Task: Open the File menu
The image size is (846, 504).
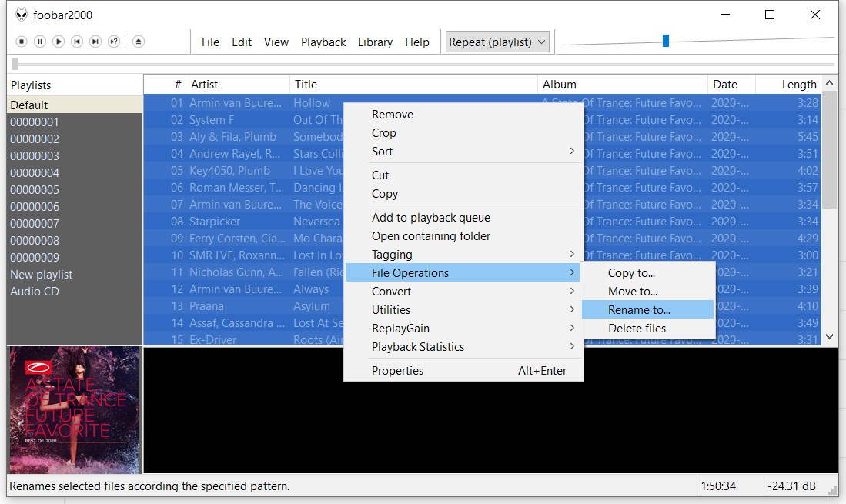Action: (210, 42)
